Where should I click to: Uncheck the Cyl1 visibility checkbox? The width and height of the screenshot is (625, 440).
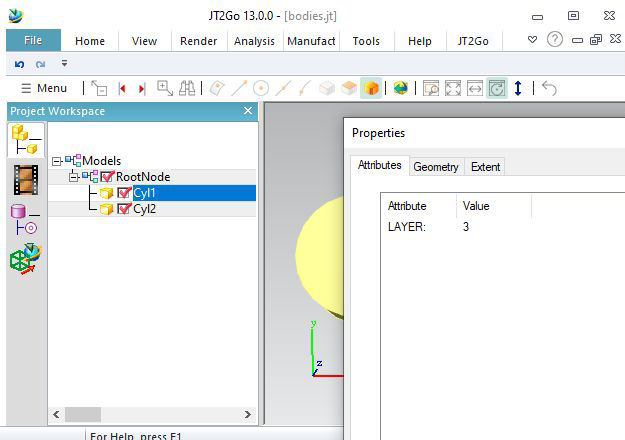[124, 193]
